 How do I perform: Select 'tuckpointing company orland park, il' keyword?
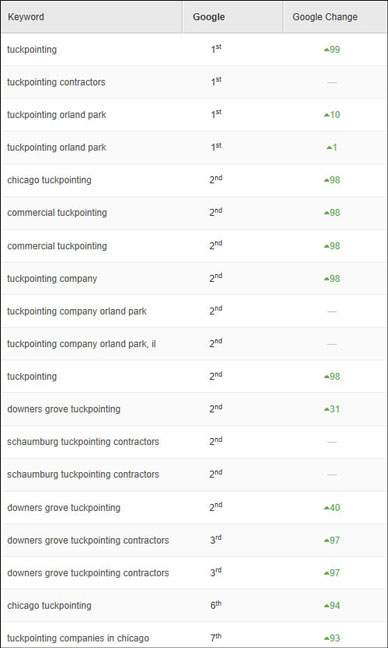(x=81, y=344)
